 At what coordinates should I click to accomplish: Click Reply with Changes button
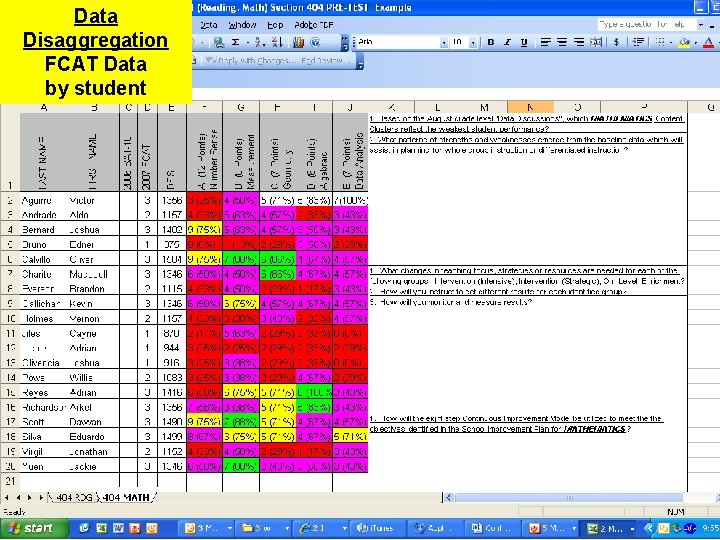[x=251, y=61]
